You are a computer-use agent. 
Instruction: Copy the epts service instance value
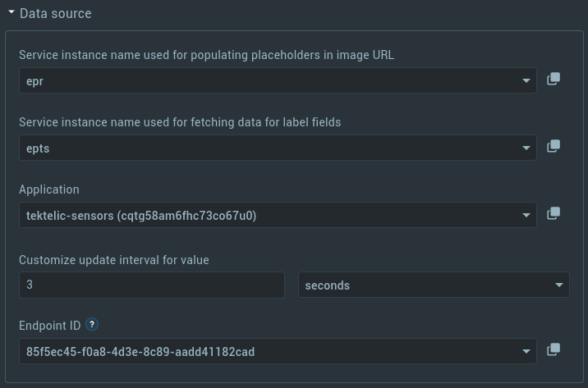(554, 146)
